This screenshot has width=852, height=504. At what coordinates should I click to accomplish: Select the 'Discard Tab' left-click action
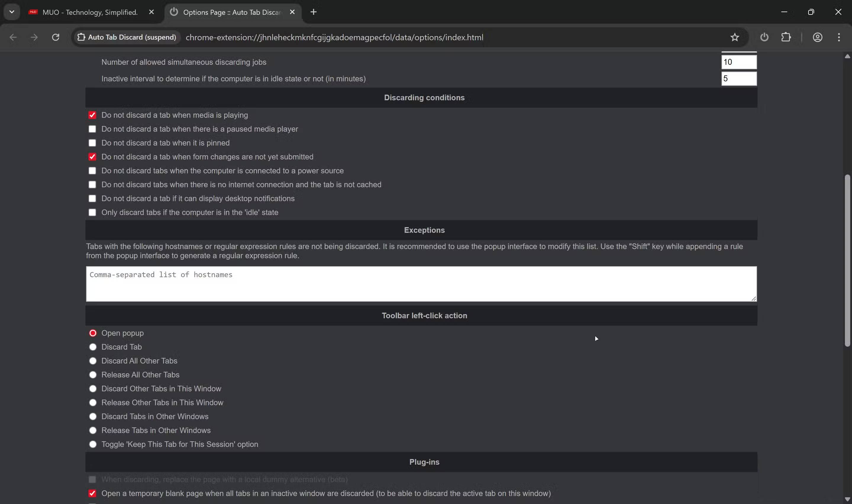click(x=92, y=346)
